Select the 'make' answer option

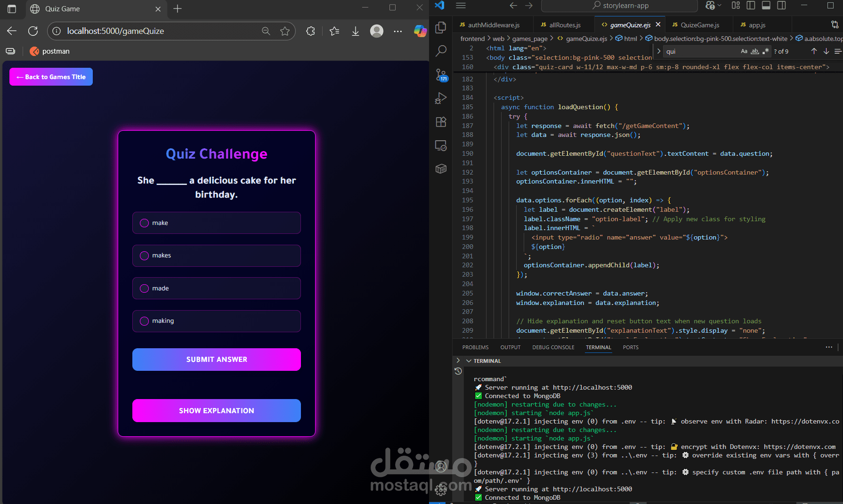[216, 223]
